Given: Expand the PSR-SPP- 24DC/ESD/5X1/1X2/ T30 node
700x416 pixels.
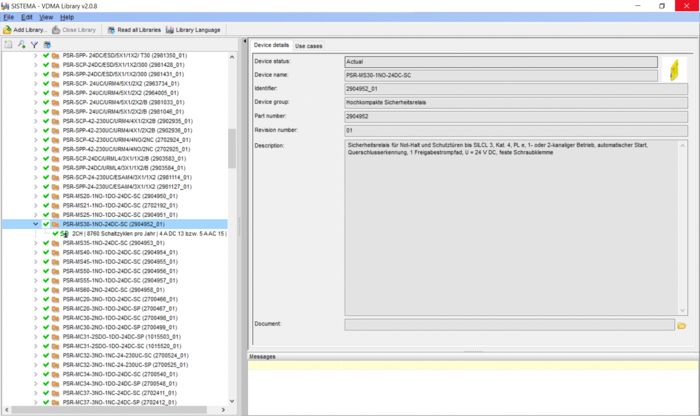Looking at the screenshot, I should click(36, 55).
